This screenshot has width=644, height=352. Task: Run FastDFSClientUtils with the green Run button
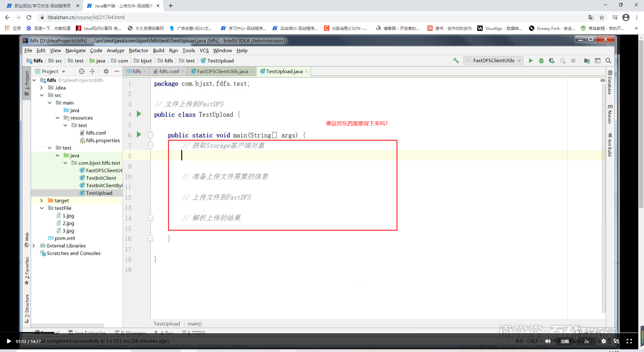pos(531,60)
